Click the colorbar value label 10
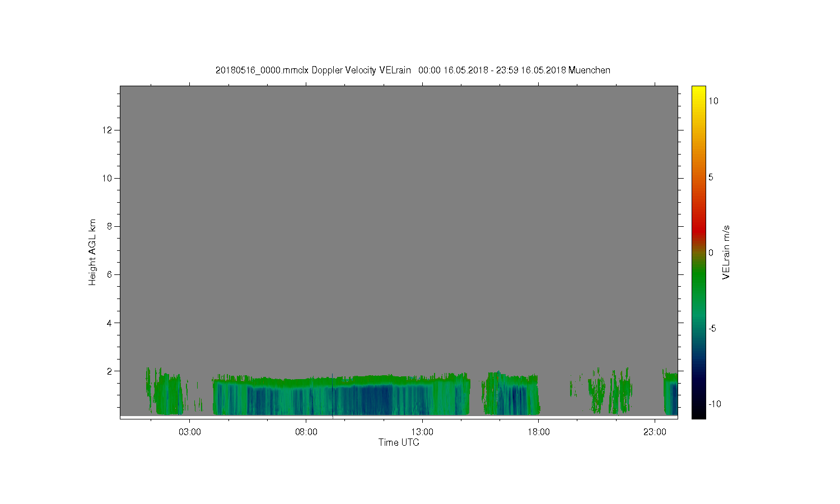 click(713, 101)
